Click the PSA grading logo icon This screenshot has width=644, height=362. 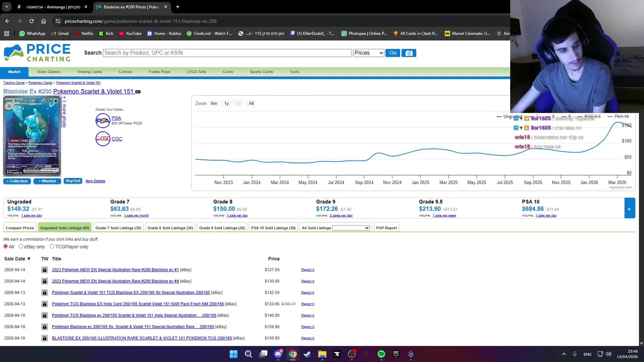(x=103, y=121)
